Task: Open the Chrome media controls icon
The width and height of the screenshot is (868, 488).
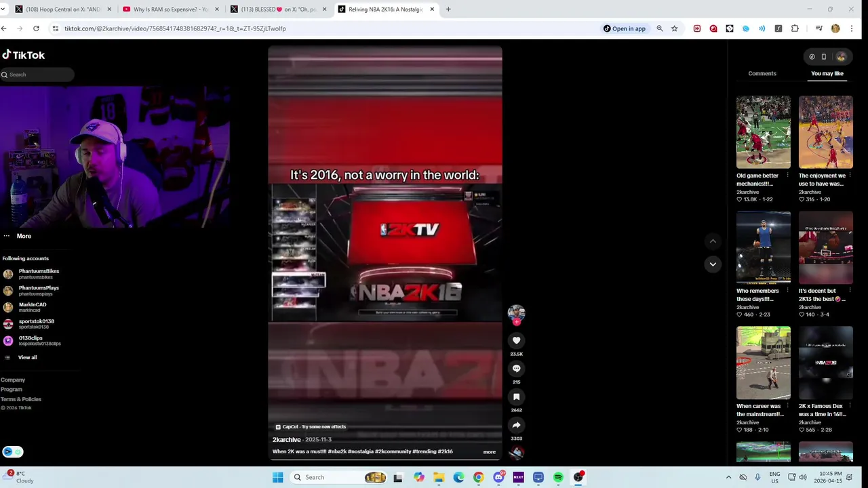Action: pyautogui.click(x=819, y=28)
